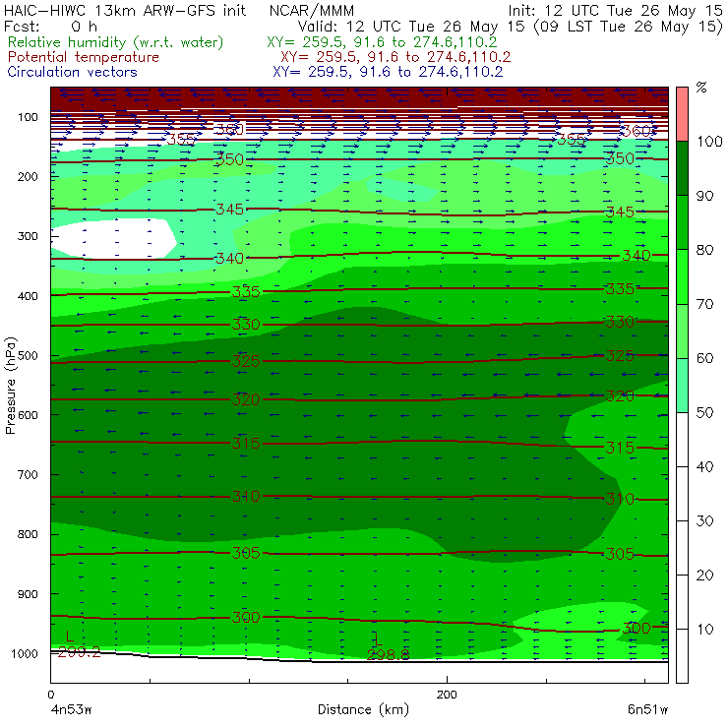Click the "298.8" low value label
The width and height of the screenshot is (728, 728).
(x=389, y=654)
